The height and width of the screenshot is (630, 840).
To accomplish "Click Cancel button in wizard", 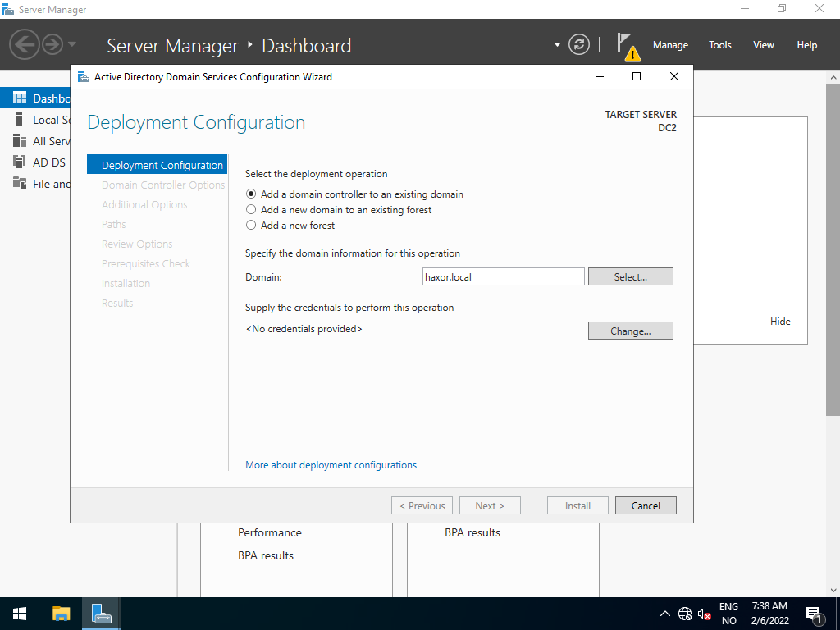I will (x=646, y=505).
